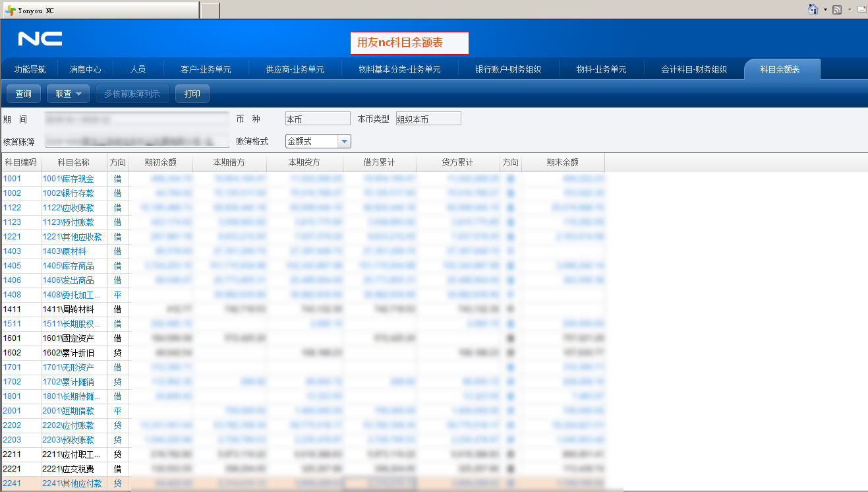The width and height of the screenshot is (868, 492).
Task: Open dropdown arrow next to Home icon
Action: [825, 9]
